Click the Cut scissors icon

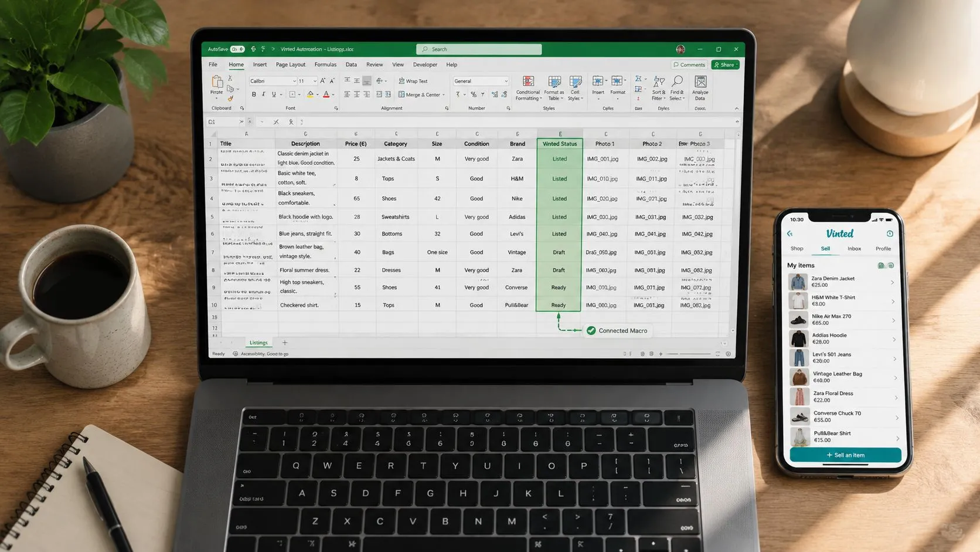230,78
